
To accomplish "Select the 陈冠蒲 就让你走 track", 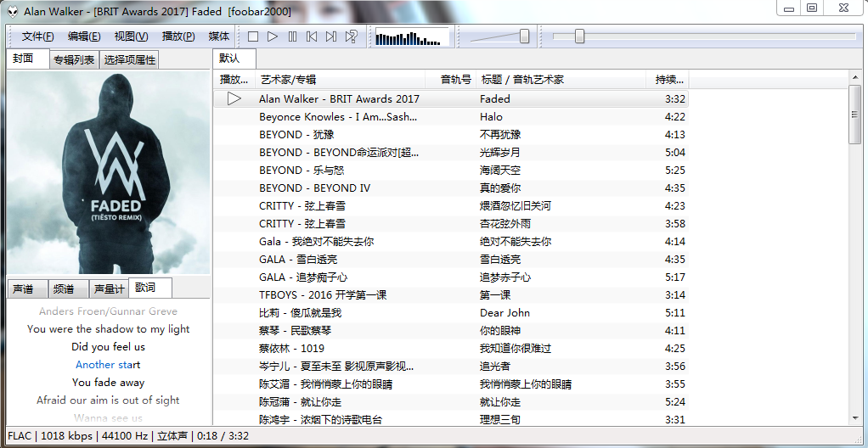I will click(451, 401).
